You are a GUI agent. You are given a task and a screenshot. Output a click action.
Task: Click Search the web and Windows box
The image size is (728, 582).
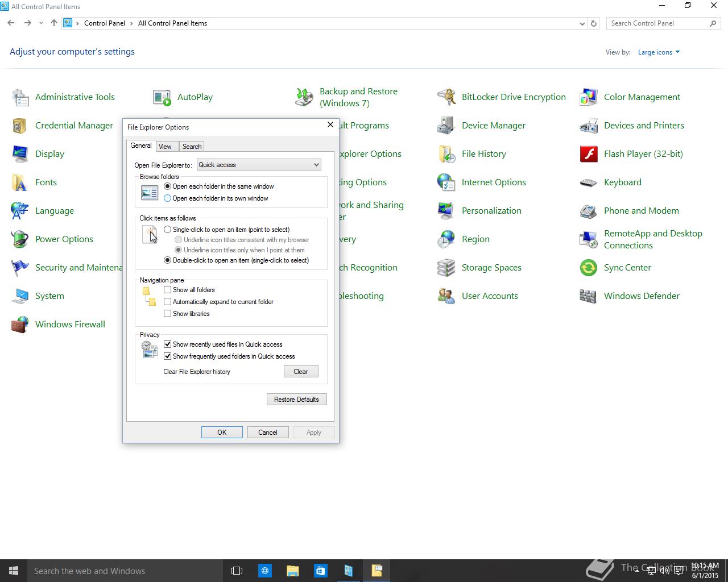124,571
